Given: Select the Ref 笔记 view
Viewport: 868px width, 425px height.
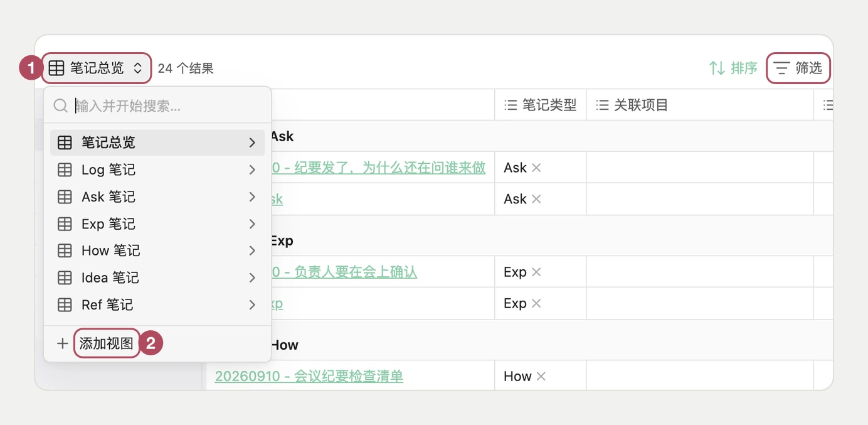Looking at the screenshot, I should [157, 304].
